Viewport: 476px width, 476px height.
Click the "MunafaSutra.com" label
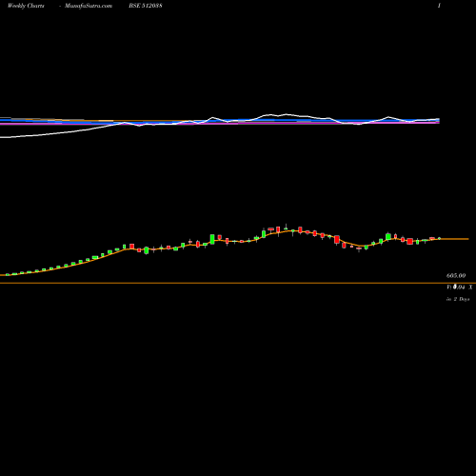click(x=89, y=6)
